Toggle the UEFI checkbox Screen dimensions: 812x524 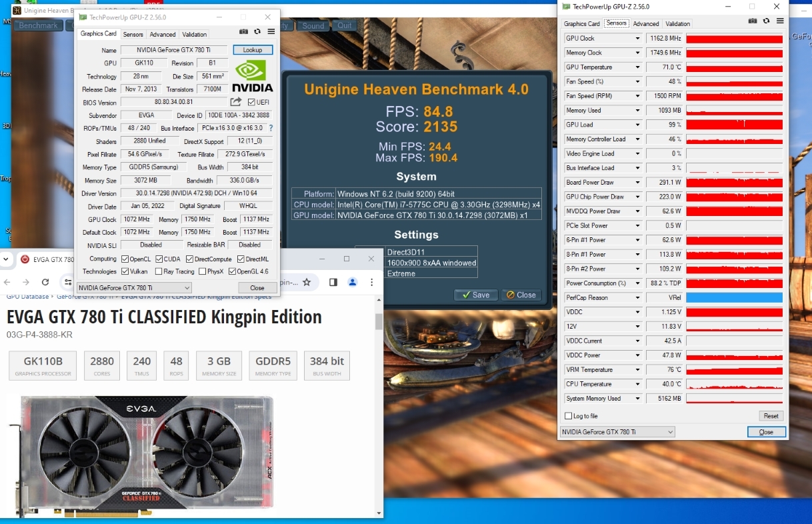(x=251, y=102)
